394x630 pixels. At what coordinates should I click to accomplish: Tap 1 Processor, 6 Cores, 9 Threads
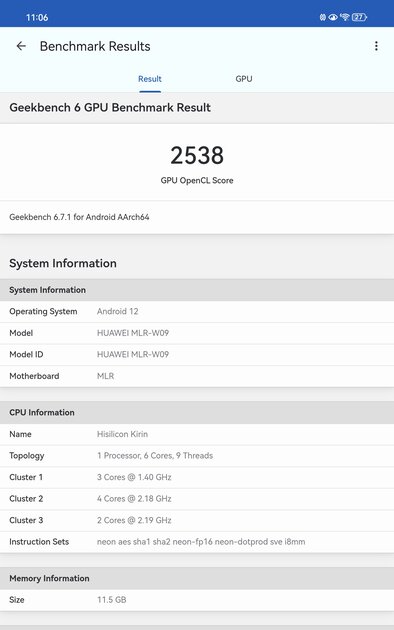(x=155, y=456)
